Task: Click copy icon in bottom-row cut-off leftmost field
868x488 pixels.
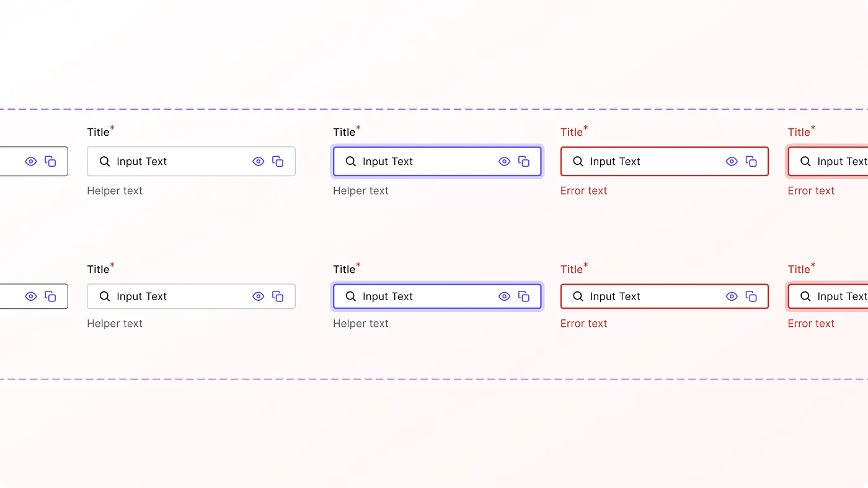Action: 50,296
